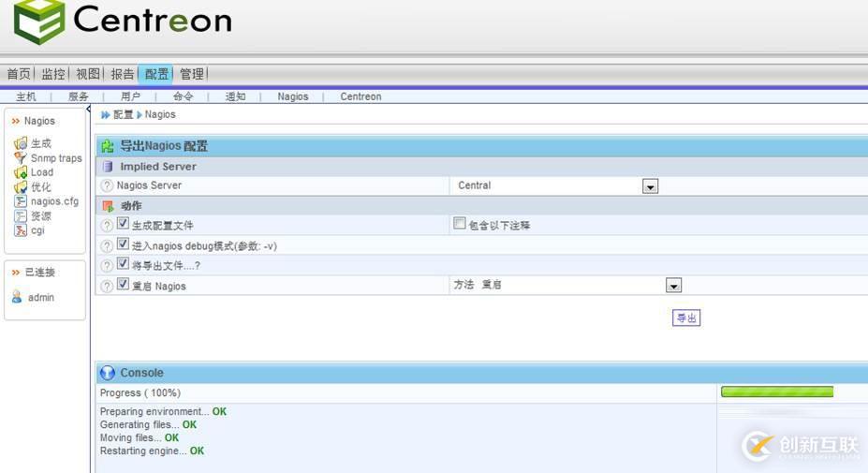This screenshot has height=473, width=868.
Task: Click the Load sidebar icon
Action: point(21,172)
